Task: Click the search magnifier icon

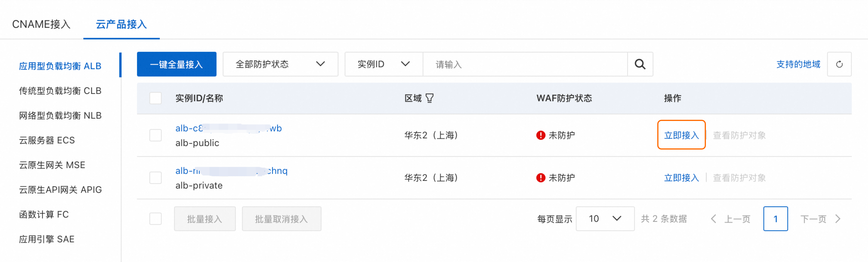Action: [640, 64]
